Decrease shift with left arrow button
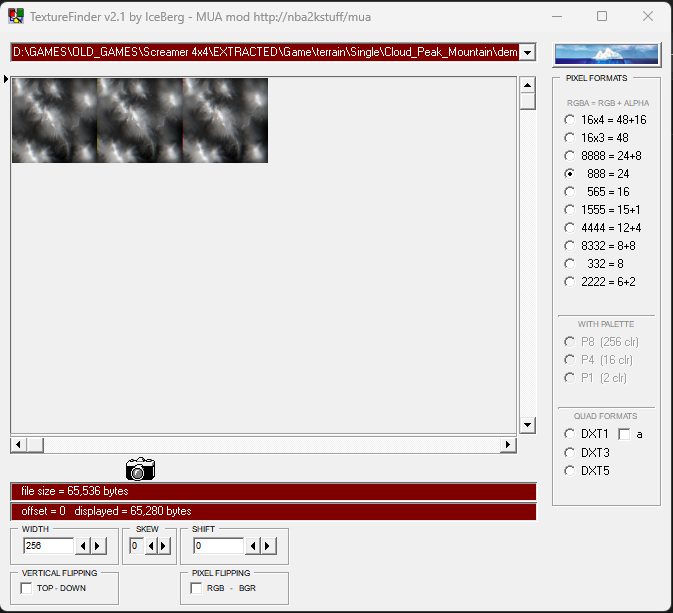The width and height of the screenshot is (673, 613). point(253,546)
